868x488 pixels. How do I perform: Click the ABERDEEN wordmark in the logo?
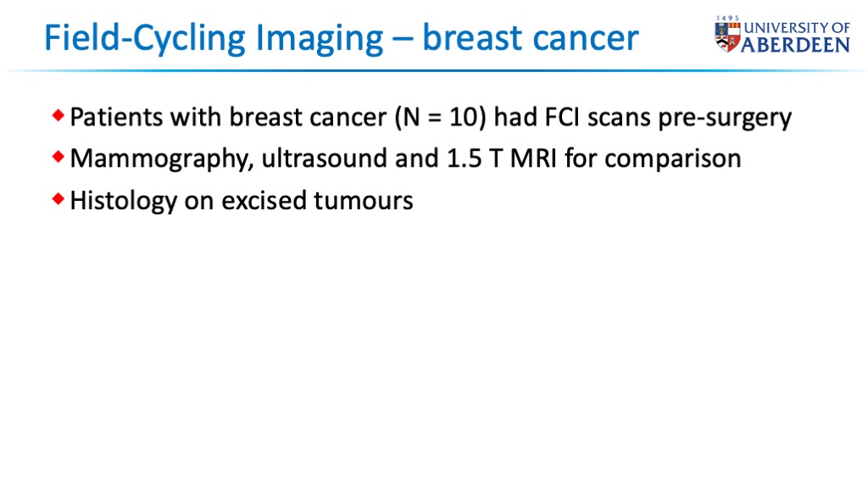(x=795, y=45)
